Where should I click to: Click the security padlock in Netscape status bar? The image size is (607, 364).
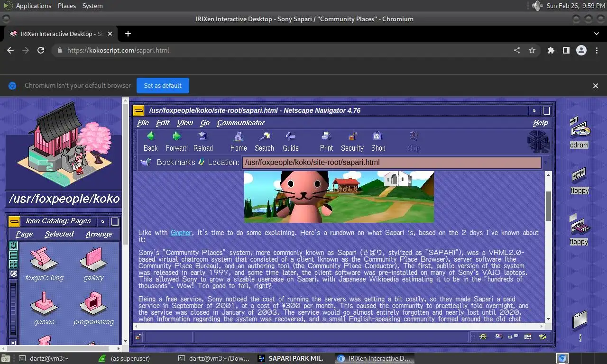[138, 337]
